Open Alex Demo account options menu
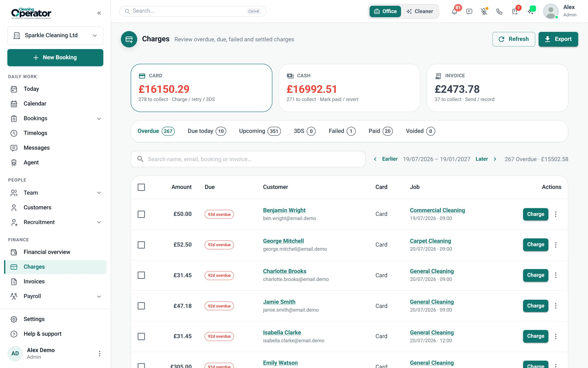Image resolution: width=588 pixels, height=368 pixels. pyautogui.click(x=99, y=354)
